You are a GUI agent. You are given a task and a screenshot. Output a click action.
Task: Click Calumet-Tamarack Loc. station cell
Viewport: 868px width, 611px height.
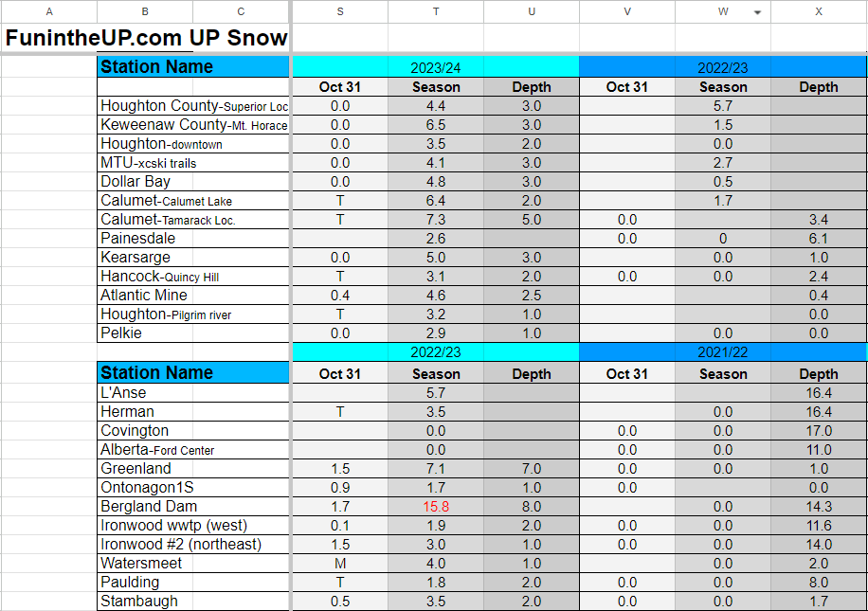[193, 219]
